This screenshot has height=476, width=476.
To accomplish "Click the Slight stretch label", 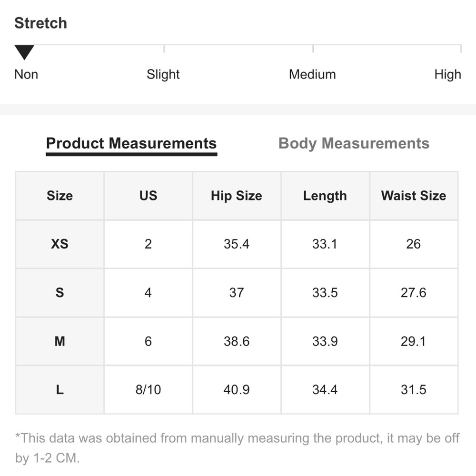I will 163,74.
